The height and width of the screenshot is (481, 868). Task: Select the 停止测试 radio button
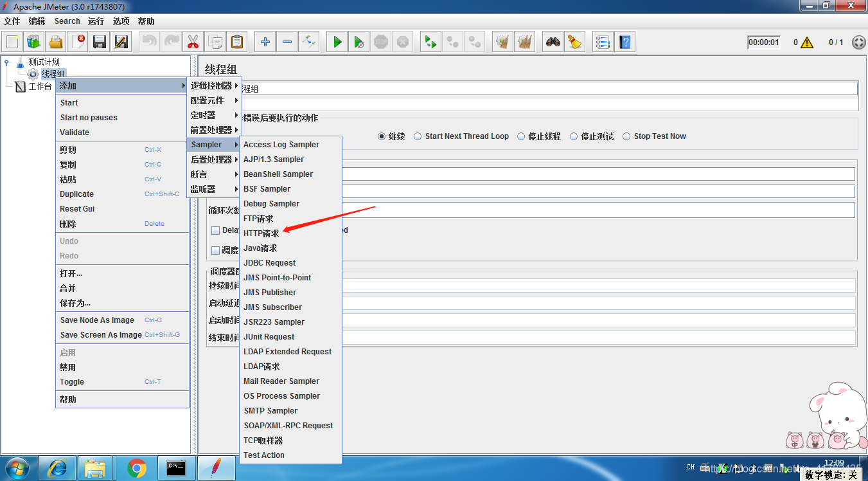(574, 136)
